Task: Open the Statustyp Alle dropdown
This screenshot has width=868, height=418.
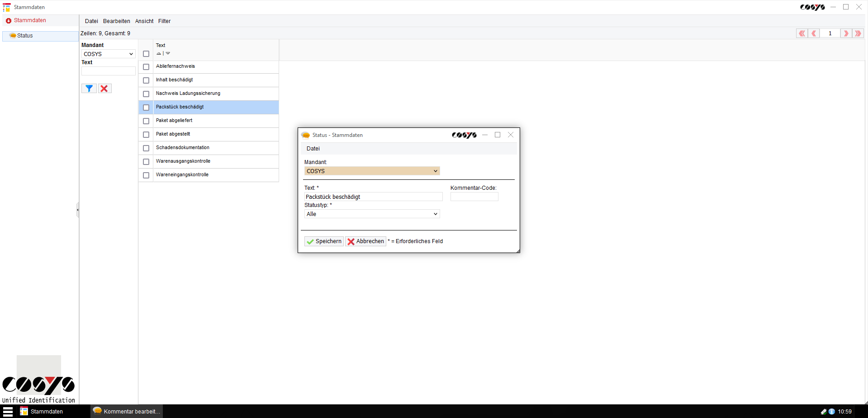Action: tap(372, 214)
